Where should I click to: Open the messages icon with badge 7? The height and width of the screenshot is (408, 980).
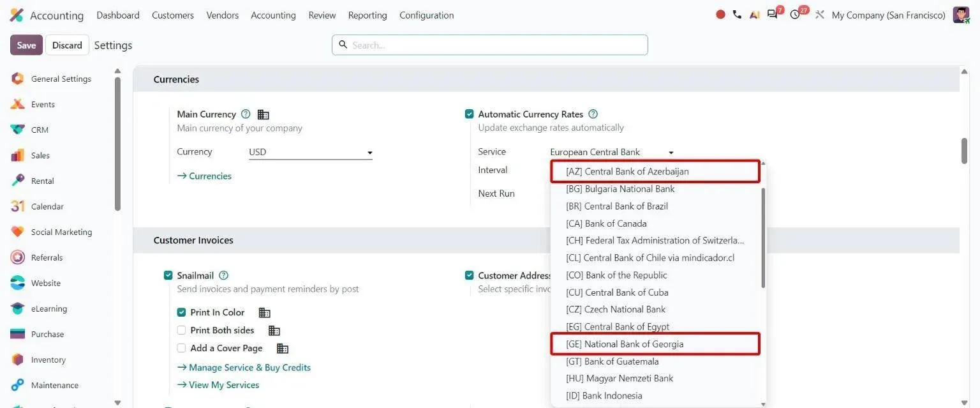coord(774,13)
